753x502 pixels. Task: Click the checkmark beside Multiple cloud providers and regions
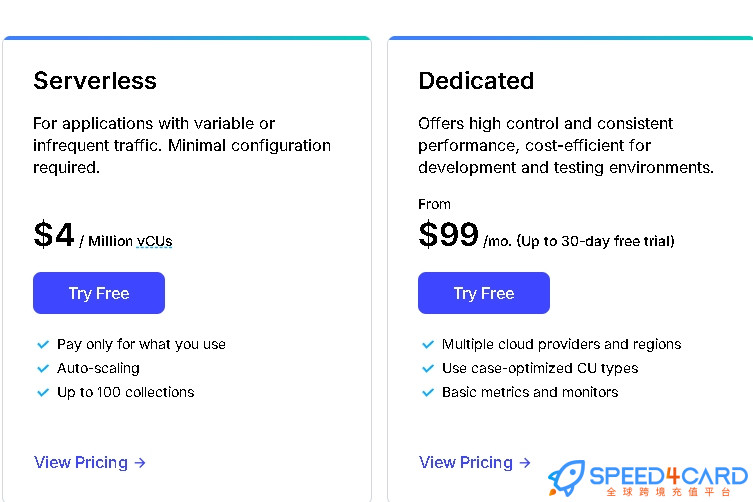(x=428, y=344)
